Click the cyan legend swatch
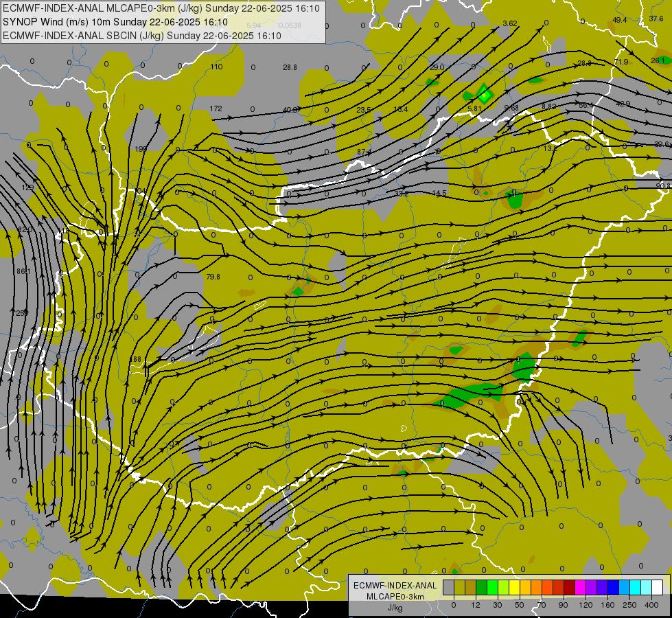Viewport: 672px width, 618px height. pos(635,588)
